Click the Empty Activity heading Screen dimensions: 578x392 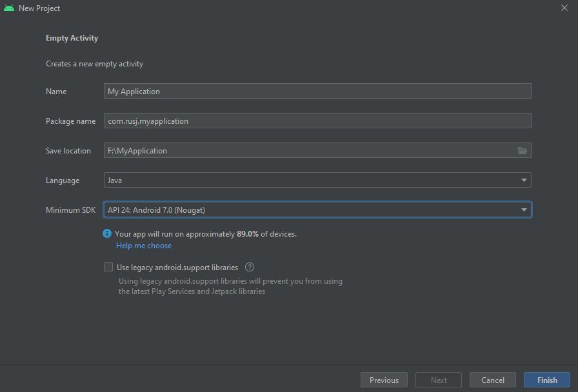(72, 38)
